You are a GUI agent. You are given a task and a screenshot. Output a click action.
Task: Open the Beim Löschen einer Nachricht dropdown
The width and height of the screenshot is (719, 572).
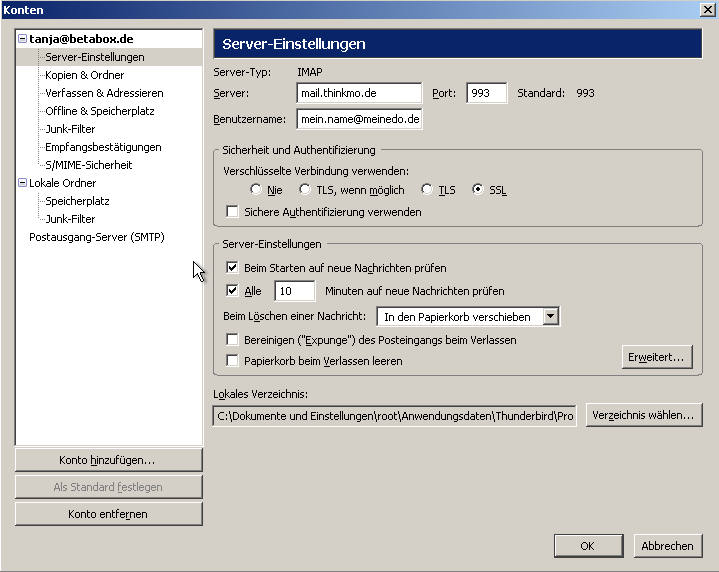pyautogui.click(x=549, y=316)
